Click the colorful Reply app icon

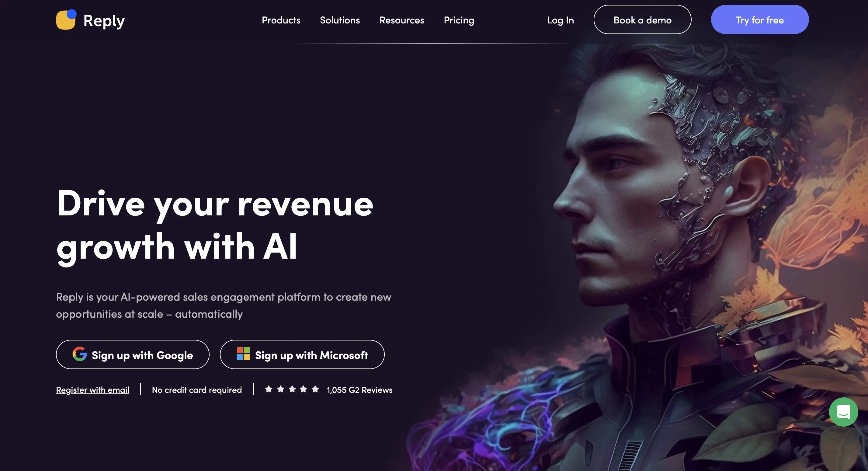[x=65, y=19]
